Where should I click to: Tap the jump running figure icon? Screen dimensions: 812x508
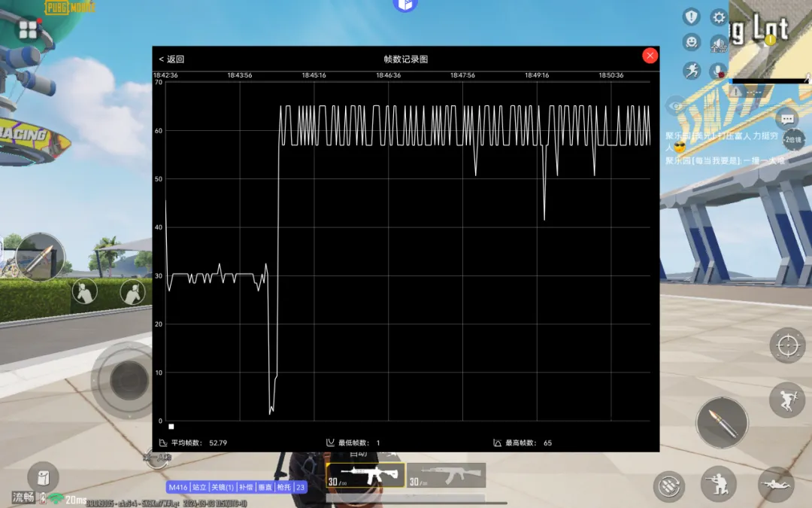click(x=788, y=400)
